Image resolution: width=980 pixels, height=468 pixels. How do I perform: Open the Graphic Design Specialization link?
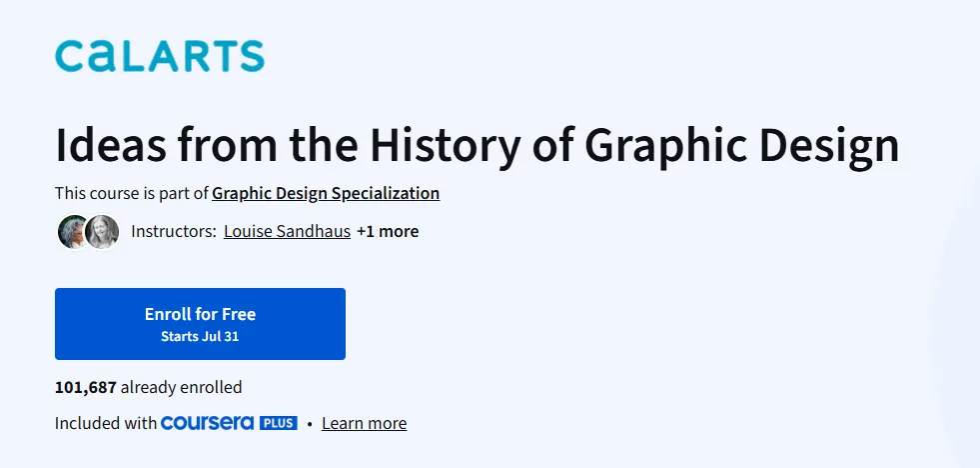[x=326, y=193]
